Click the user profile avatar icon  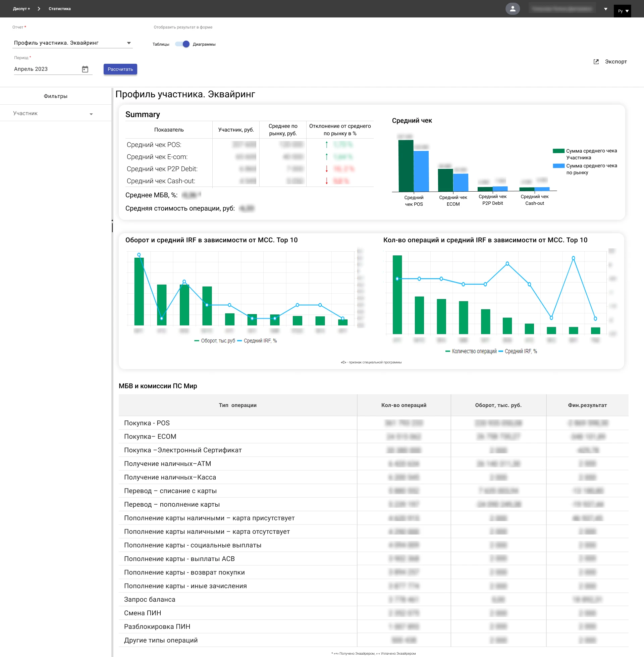(513, 9)
